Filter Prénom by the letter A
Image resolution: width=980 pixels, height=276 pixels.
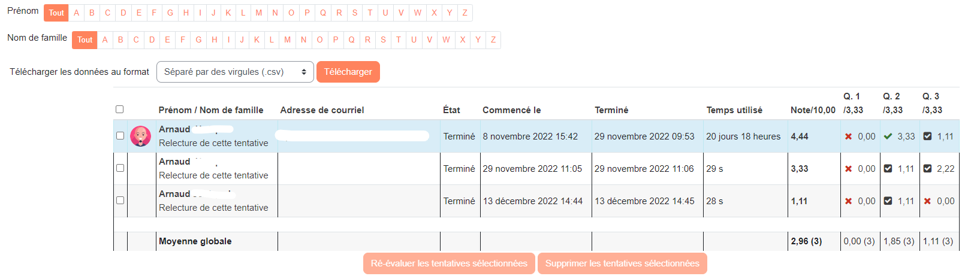76,13
